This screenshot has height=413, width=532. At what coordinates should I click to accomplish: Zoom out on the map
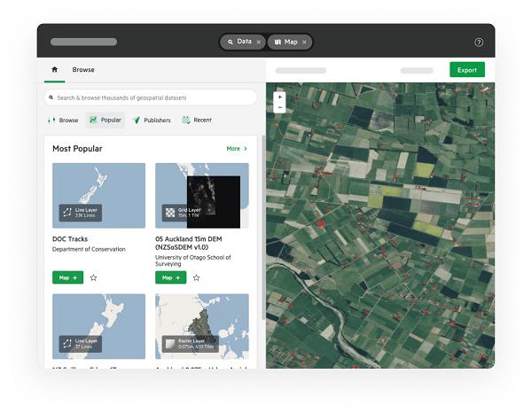(x=279, y=107)
